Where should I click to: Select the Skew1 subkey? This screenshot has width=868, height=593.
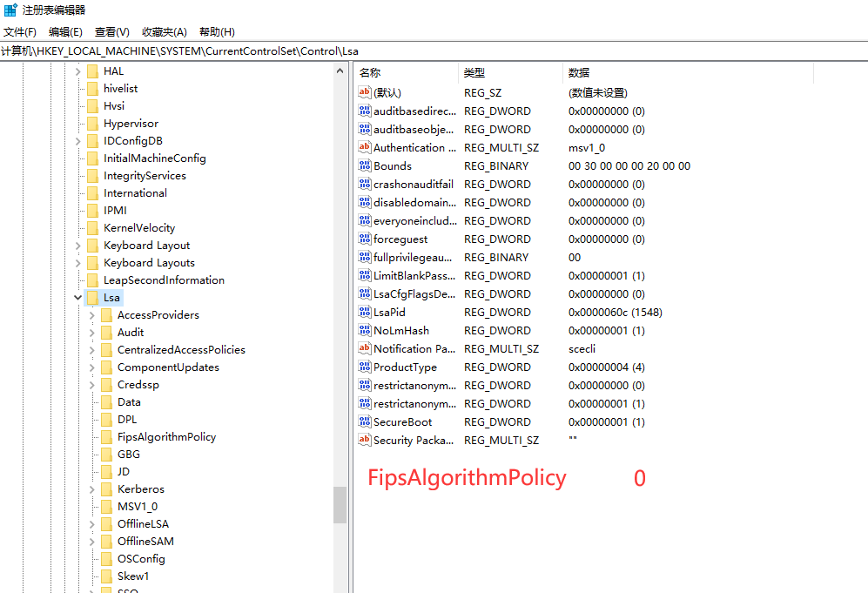coord(133,576)
